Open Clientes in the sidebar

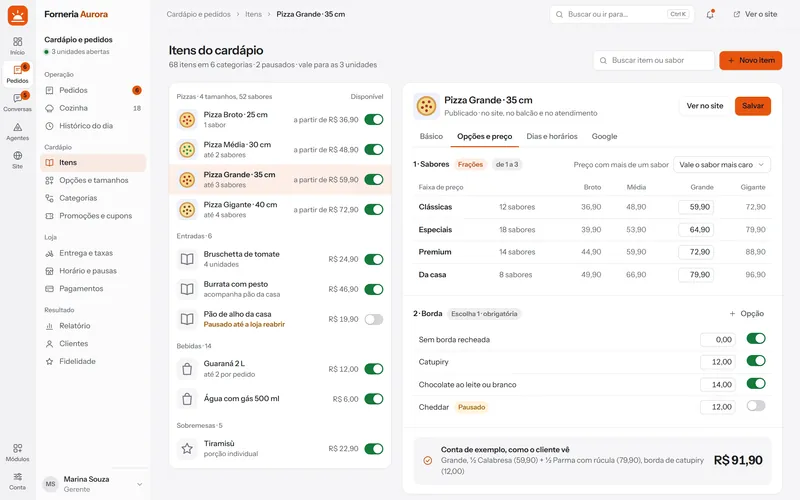(x=93, y=343)
